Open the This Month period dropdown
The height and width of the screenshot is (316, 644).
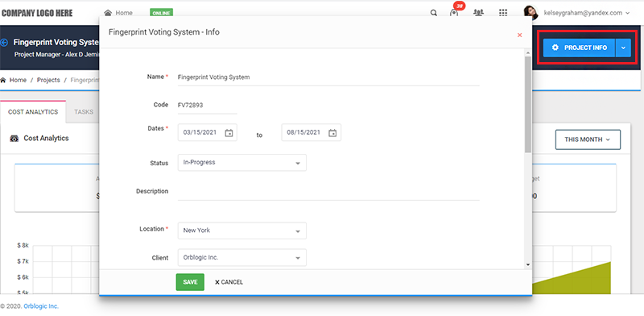(x=588, y=139)
